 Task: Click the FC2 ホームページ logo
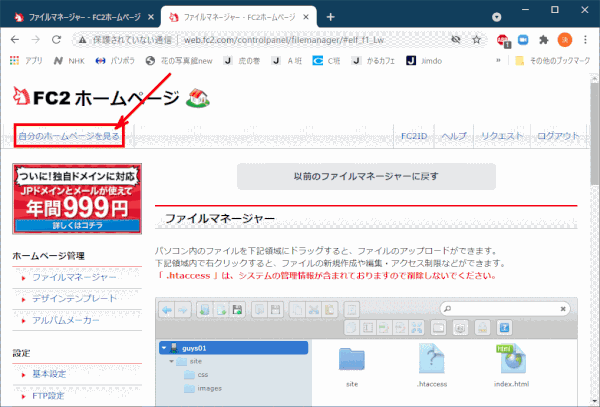(111, 98)
